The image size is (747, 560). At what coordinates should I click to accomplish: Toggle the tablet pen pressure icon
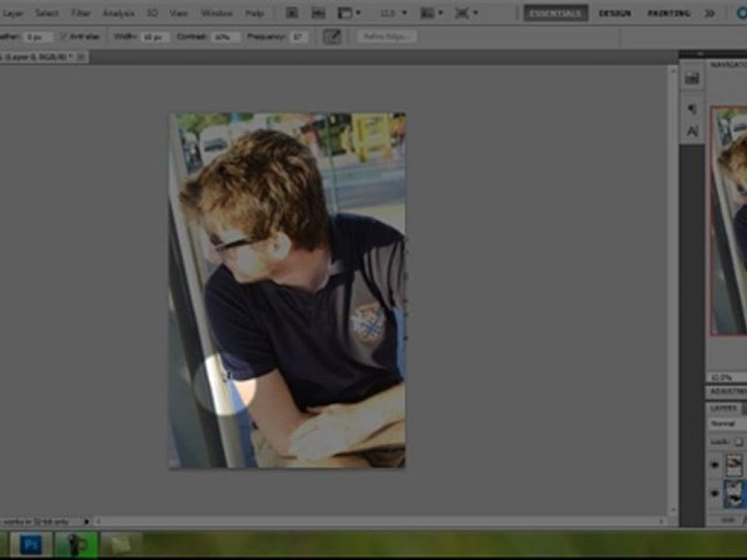[x=332, y=37]
